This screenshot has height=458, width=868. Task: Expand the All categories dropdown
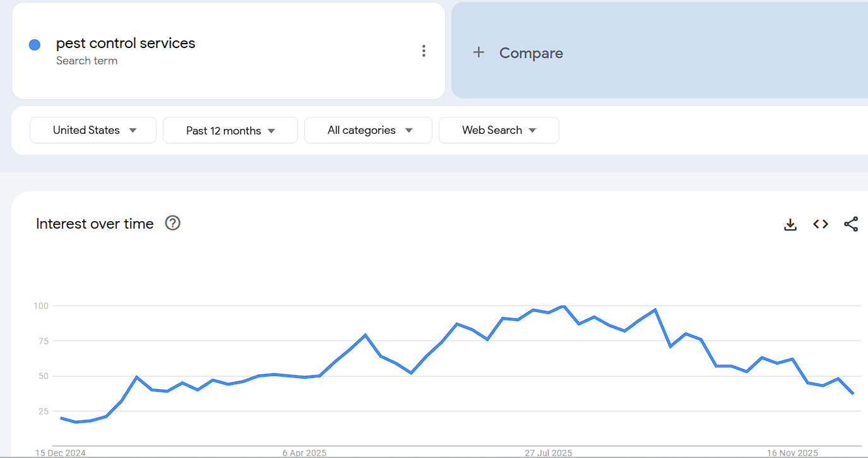click(368, 130)
